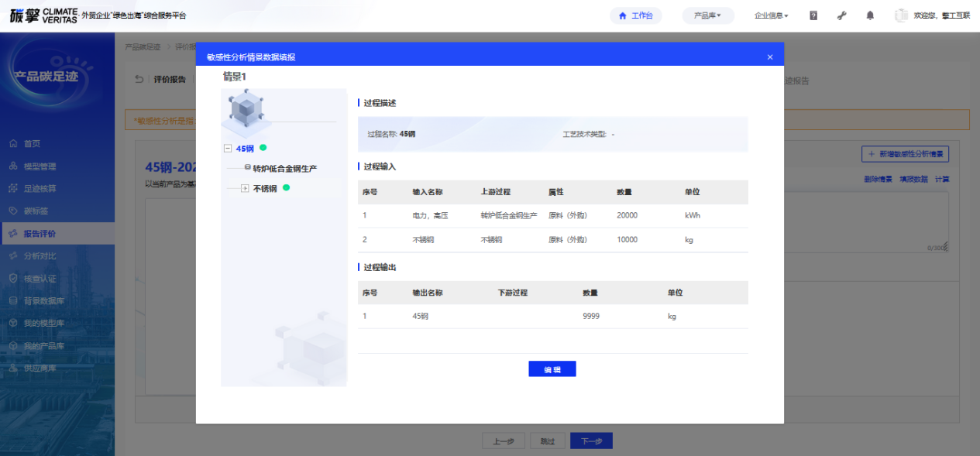
Task: Collapse the 45钢 tree node
Action: 228,149
